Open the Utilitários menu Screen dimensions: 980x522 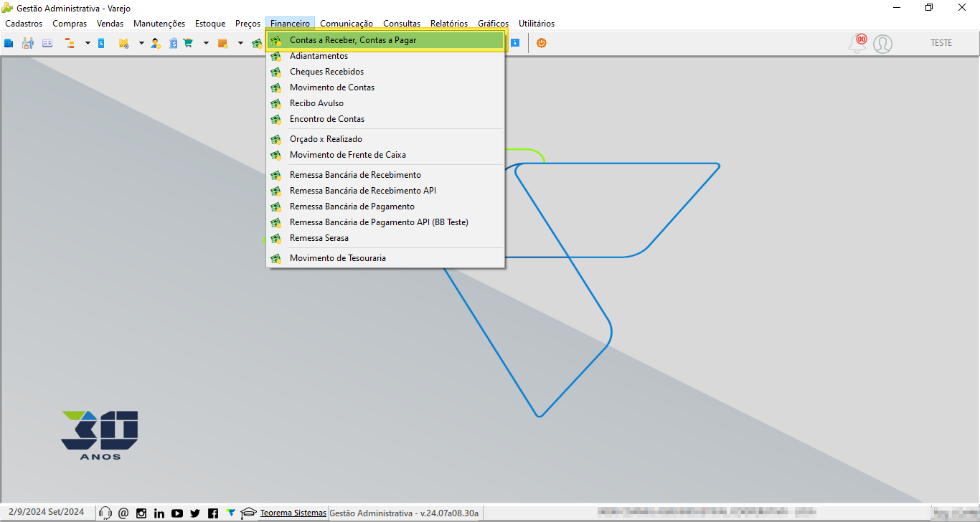[x=537, y=24]
